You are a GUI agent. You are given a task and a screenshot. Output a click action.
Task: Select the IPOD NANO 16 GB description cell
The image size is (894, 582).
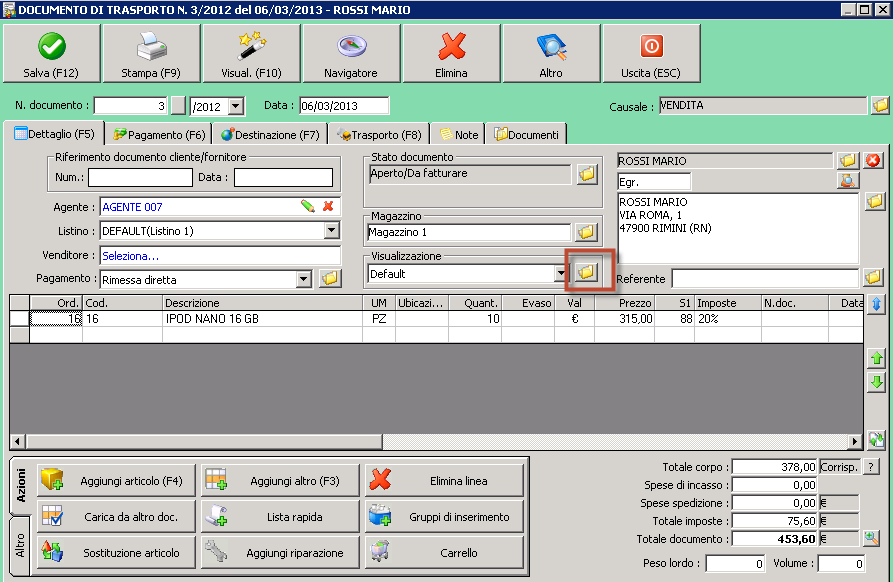tap(262, 319)
